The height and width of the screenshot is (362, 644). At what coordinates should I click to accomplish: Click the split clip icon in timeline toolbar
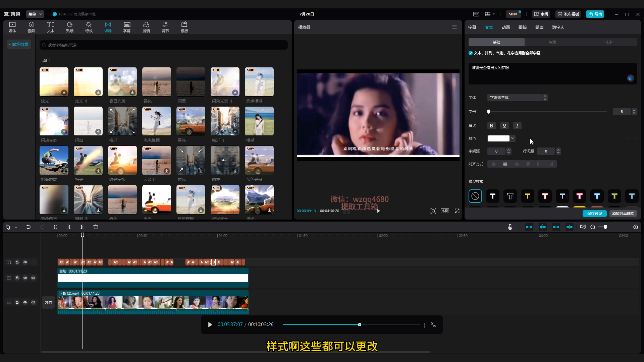coord(55,227)
